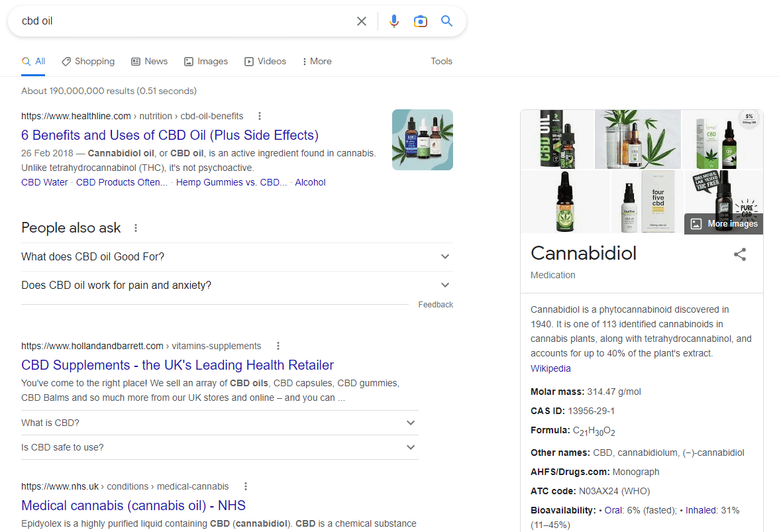Viewport: 779px width, 532px height.
Task: Submit search with the magnifying glass icon
Action: 446,21
